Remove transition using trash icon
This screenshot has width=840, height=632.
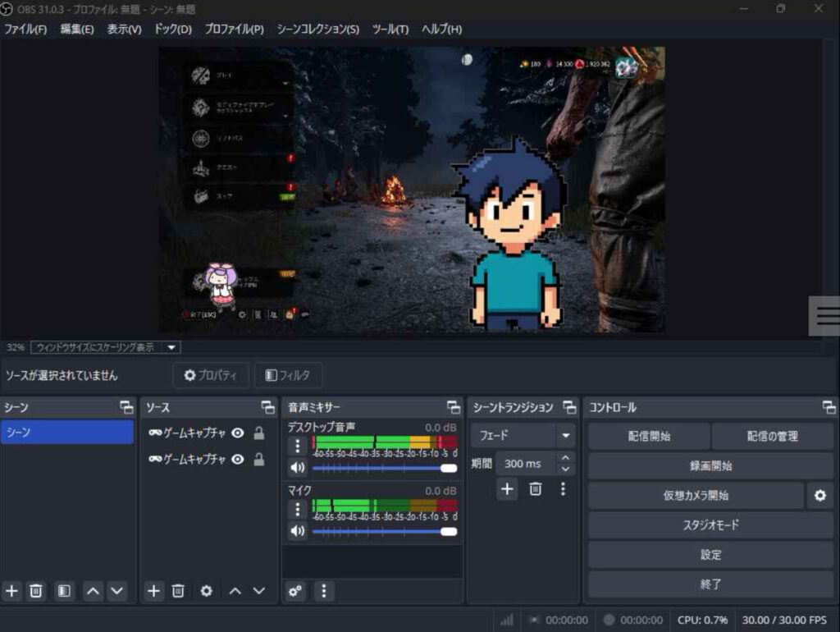[x=535, y=489]
